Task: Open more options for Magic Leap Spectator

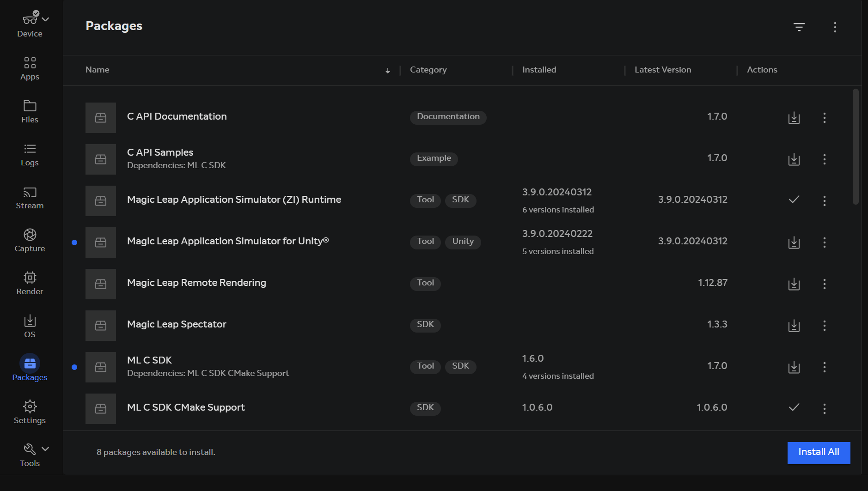Action: [824, 326]
